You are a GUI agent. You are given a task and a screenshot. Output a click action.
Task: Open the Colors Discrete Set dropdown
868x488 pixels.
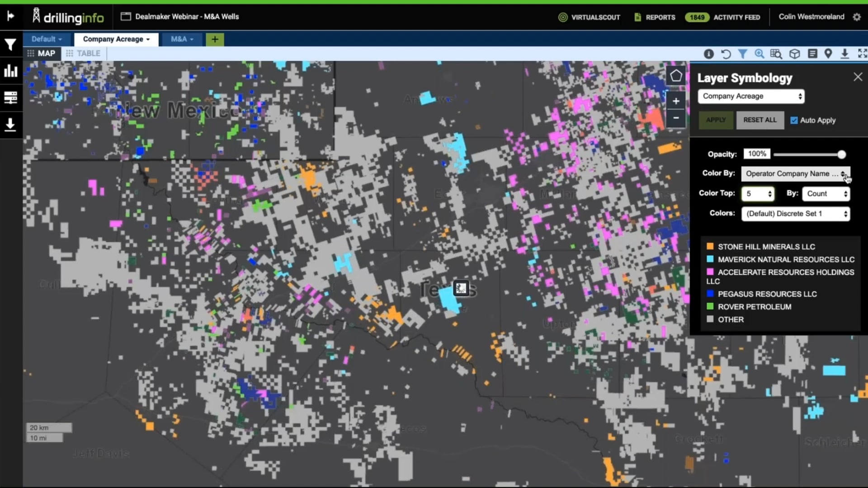795,214
